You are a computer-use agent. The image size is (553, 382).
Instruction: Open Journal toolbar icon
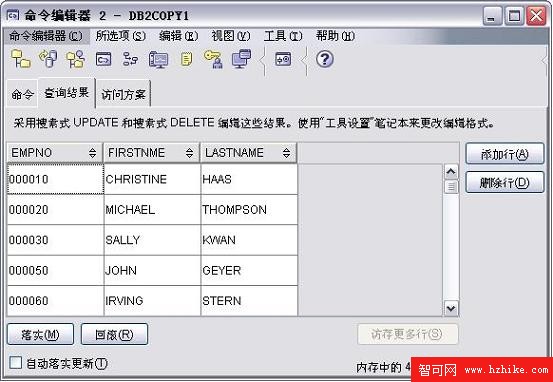pyautogui.click(x=187, y=59)
